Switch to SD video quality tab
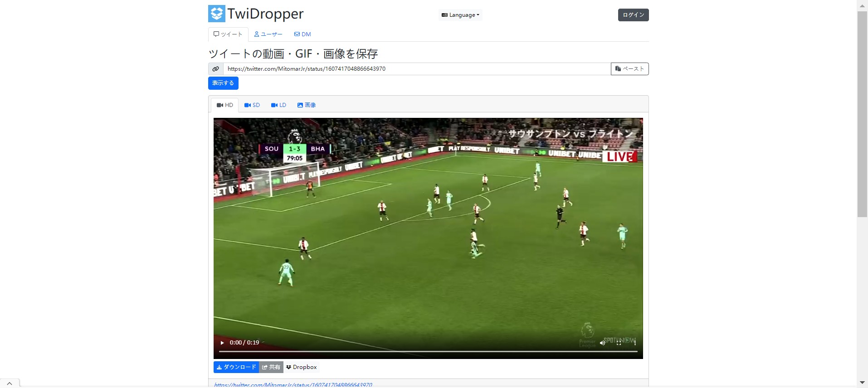This screenshot has width=868, height=388. tap(252, 105)
